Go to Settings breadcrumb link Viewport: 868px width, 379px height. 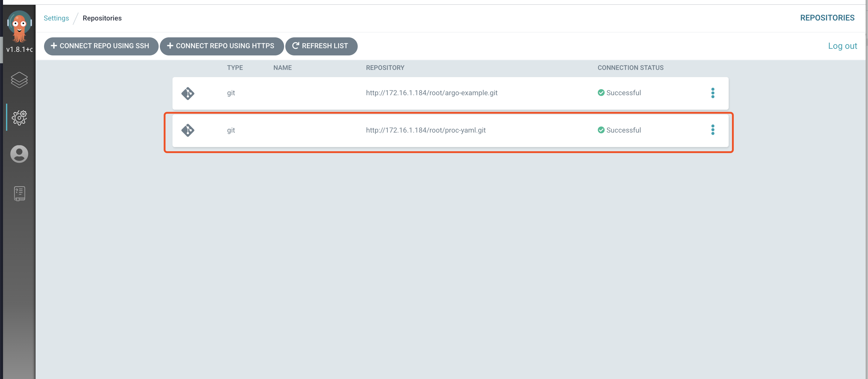click(56, 18)
